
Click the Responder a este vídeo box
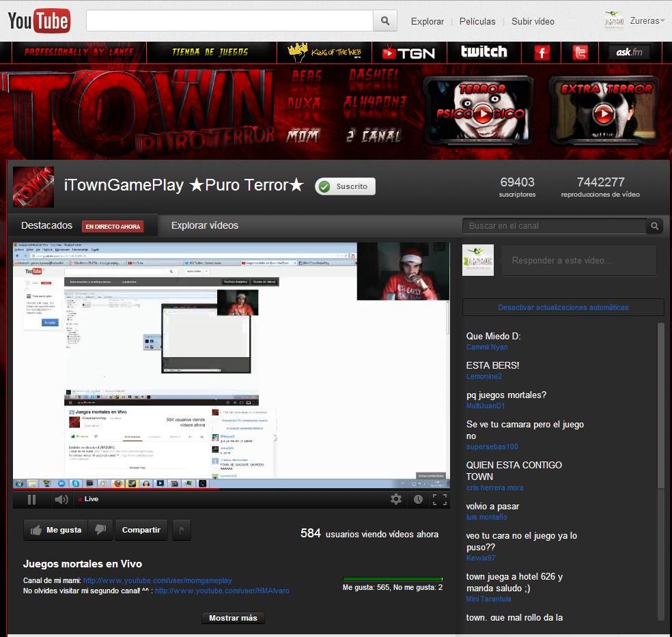click(x=579, y=260)
